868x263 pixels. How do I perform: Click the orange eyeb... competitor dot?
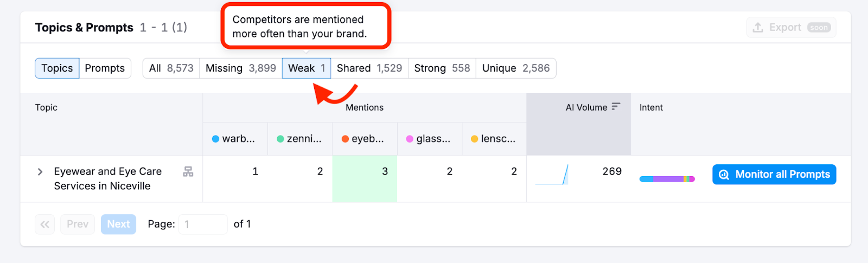click(345, 139)
